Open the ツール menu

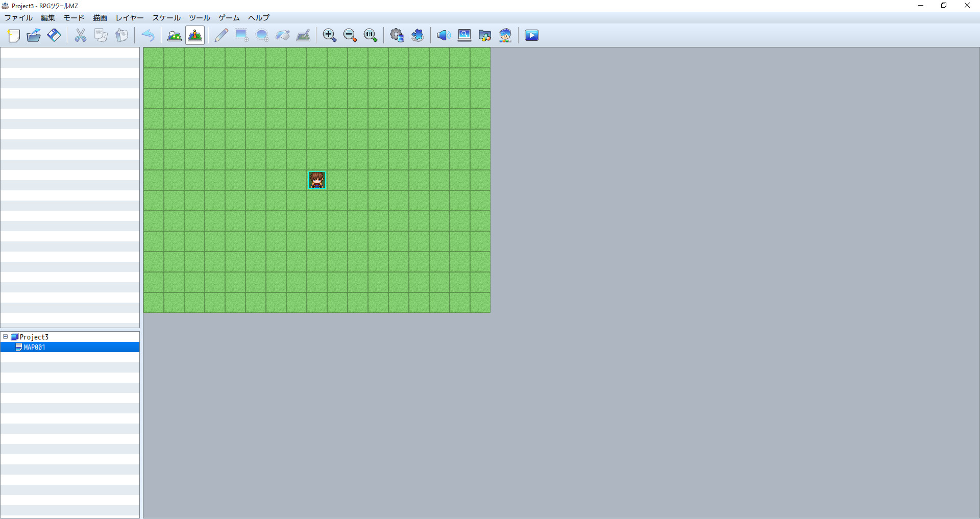[x=199, y=18]
